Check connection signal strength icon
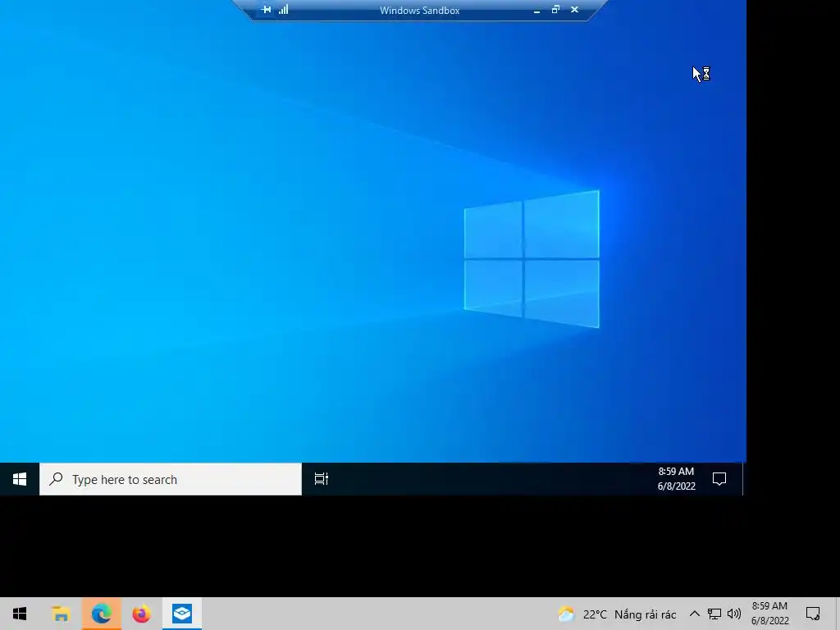Screen dimensions: 840x630 [x=283, y=10]
